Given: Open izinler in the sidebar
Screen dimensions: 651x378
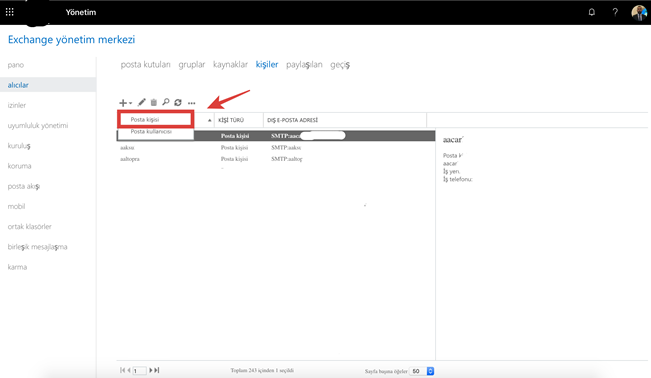Looking at the screenshot, I should (17, 106).
